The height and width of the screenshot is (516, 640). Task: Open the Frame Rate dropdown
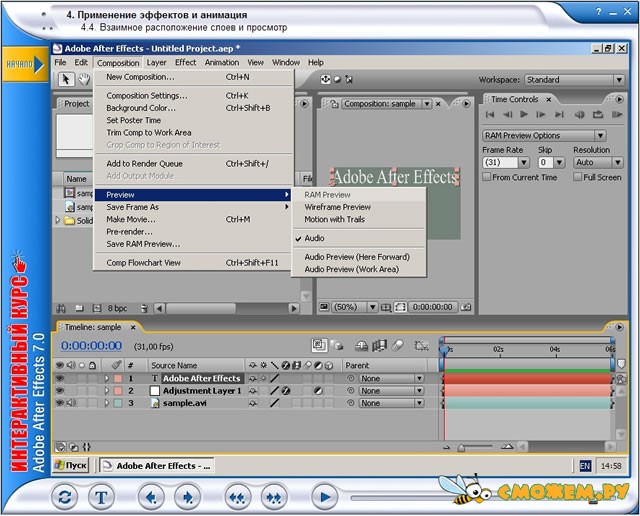point(524,162)
